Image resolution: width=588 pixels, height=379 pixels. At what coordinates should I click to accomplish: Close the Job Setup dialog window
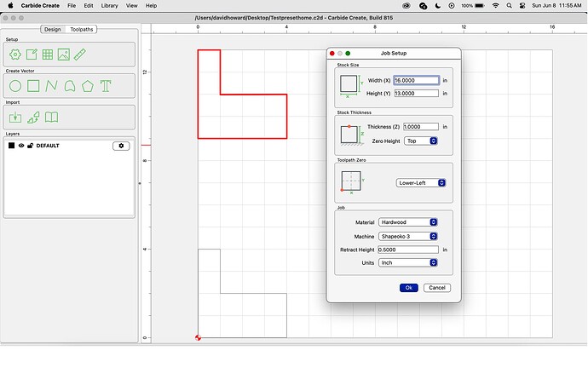coord(331,54)
